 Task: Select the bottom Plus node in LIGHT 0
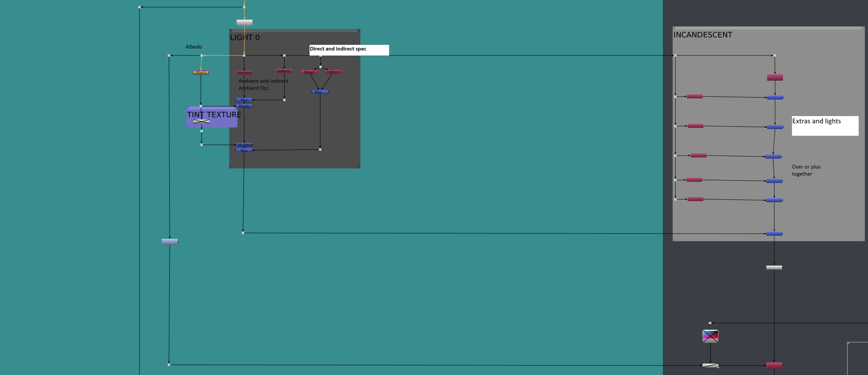(x=243, y=150)
